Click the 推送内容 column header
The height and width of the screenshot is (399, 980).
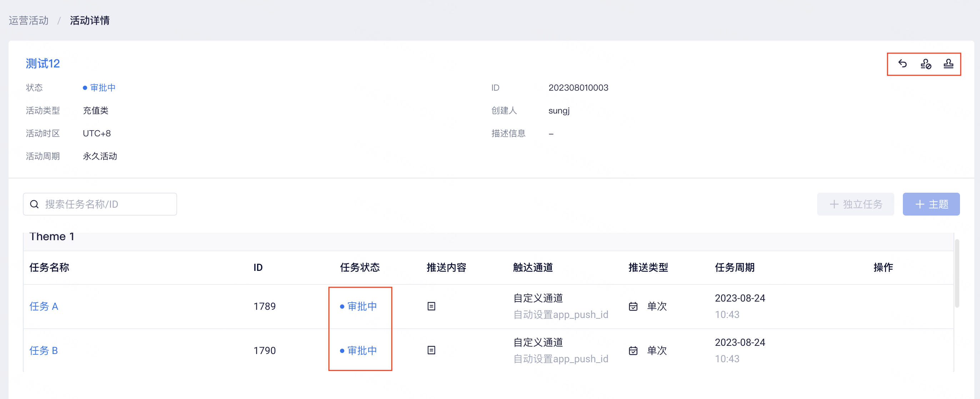(446, 268)
